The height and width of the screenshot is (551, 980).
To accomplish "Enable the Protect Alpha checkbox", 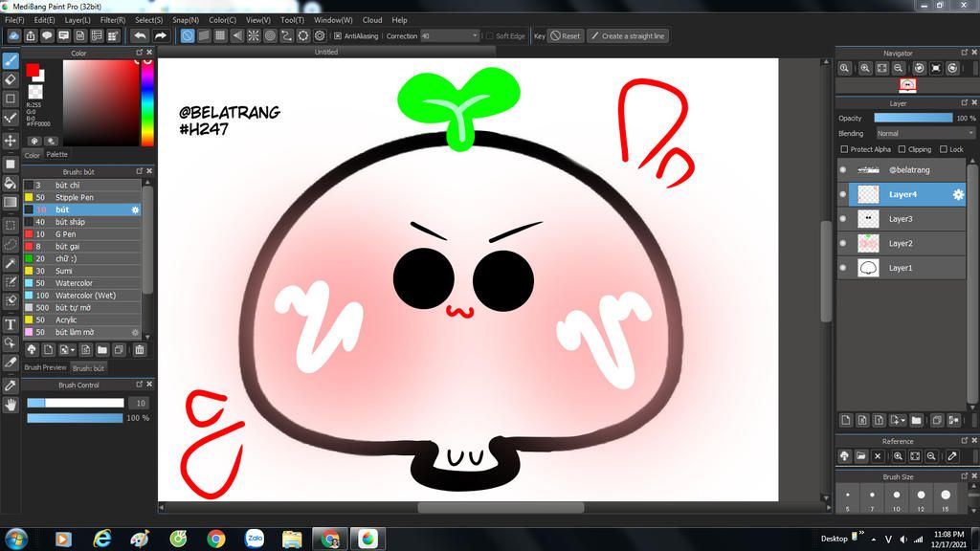I will pyautogui.click(x=844, y=149).
